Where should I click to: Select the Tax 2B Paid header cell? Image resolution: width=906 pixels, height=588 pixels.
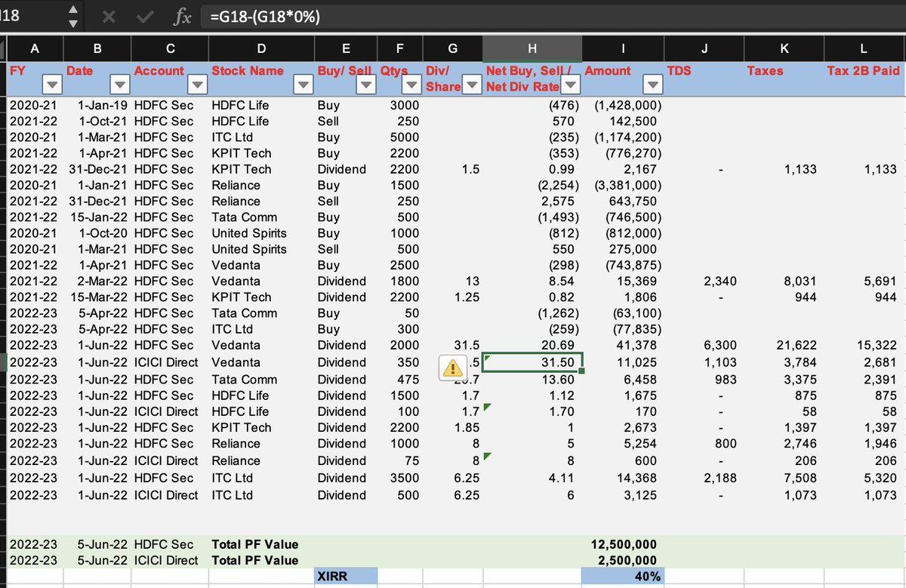(865, 79)
